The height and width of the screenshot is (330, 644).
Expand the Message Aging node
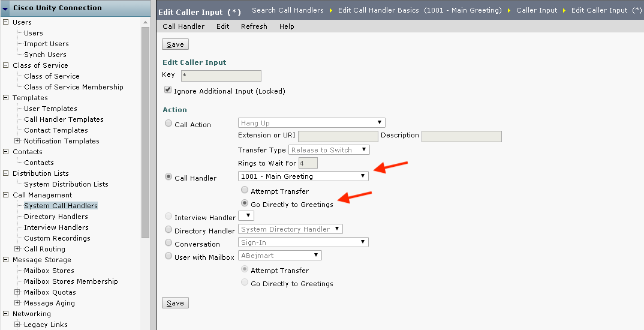pos(17,303)
